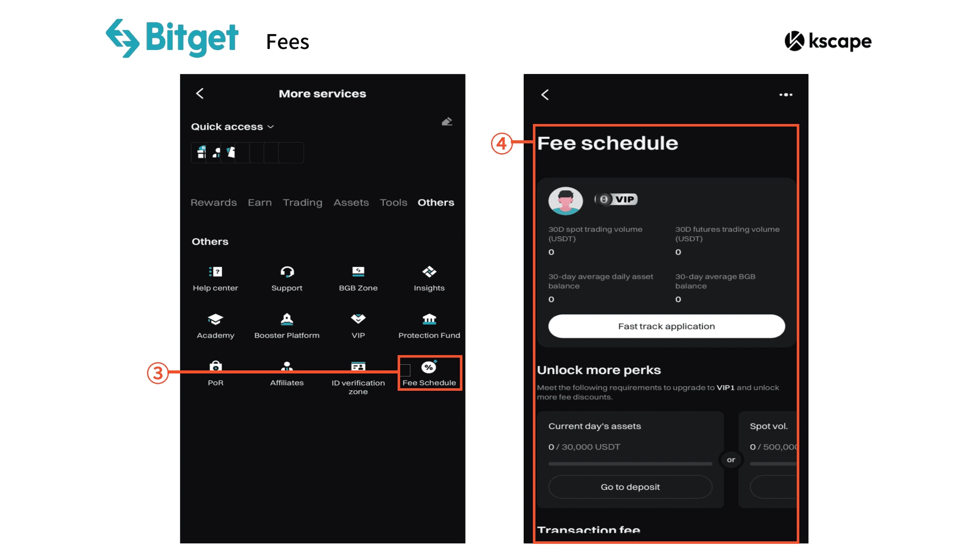The image size is (980, 551).
Task: Open the Help Center section
Action: coord(215,278)
